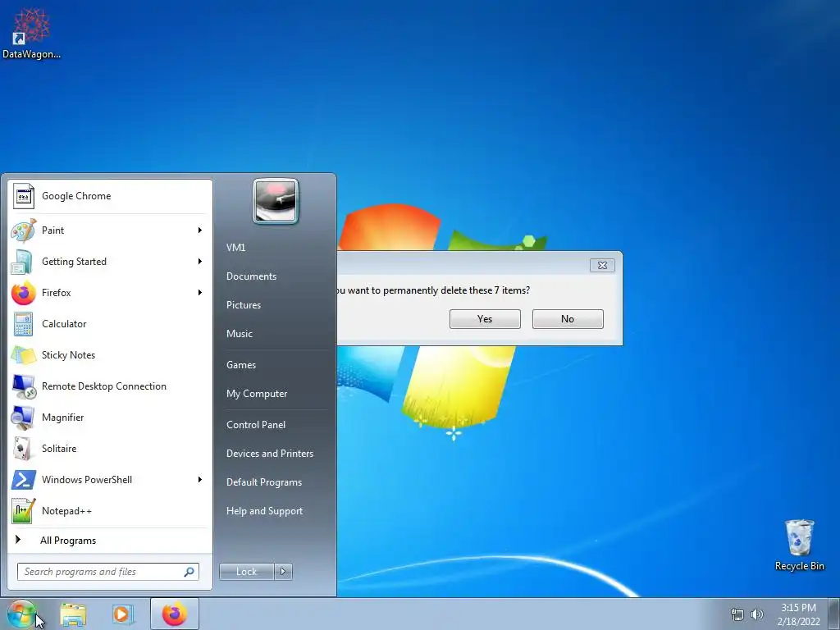
Task: Open Games from the Start menu
Action: point(241,365)
